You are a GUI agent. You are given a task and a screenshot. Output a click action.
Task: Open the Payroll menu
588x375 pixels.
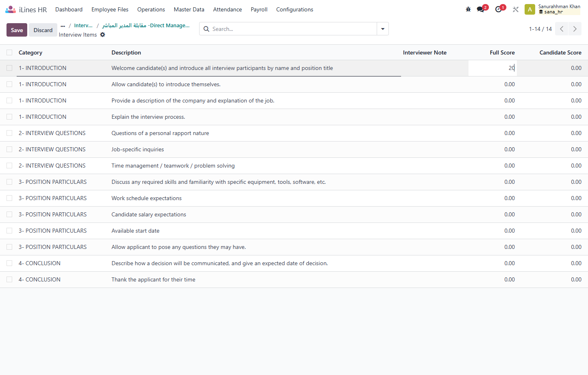pos(259,9)
